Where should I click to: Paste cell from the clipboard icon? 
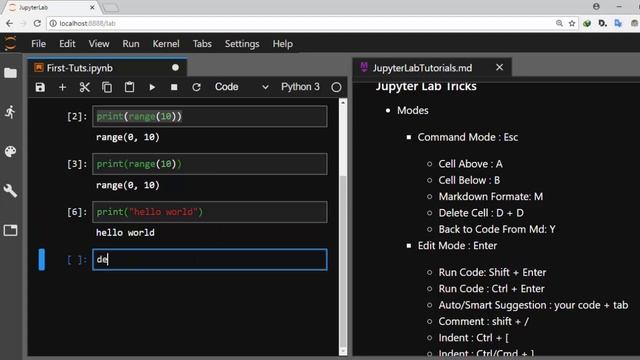pyautogui.click(x=129, y=87)
